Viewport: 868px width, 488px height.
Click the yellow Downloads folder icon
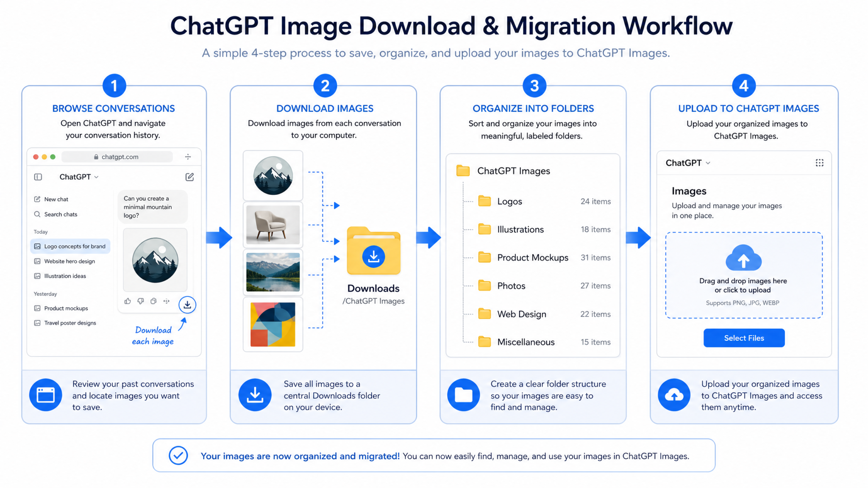pos(373,251)
